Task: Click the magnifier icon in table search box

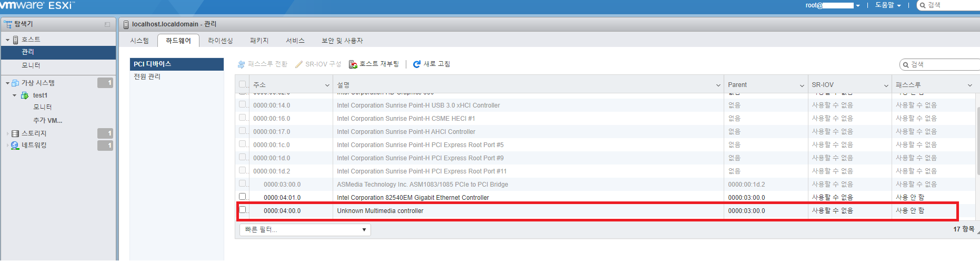Action: point(906,65)
